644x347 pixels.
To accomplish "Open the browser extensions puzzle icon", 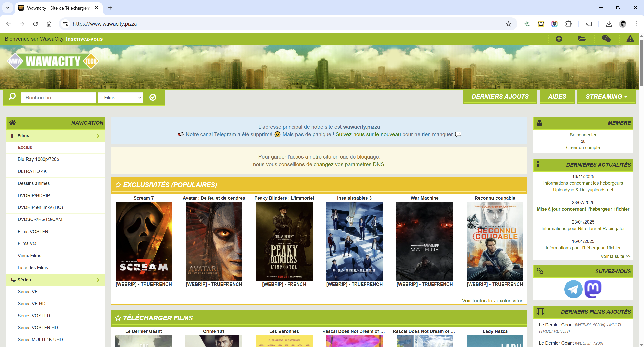I will [568, 24].
